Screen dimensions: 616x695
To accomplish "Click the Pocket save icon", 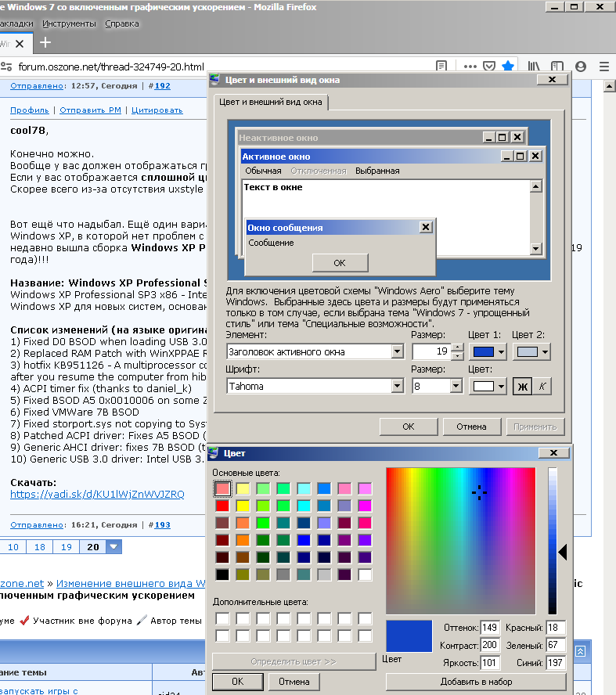I will pos(489,66).
